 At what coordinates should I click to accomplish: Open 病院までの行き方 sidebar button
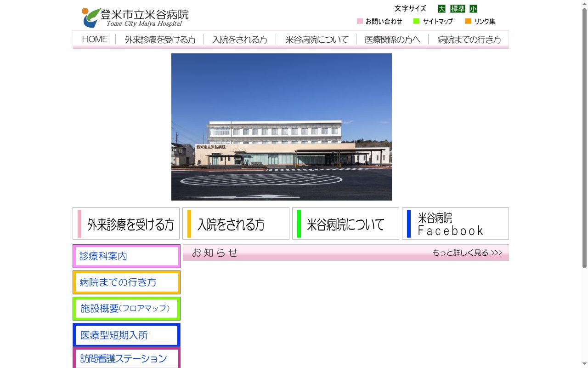[x=126, y=282]
